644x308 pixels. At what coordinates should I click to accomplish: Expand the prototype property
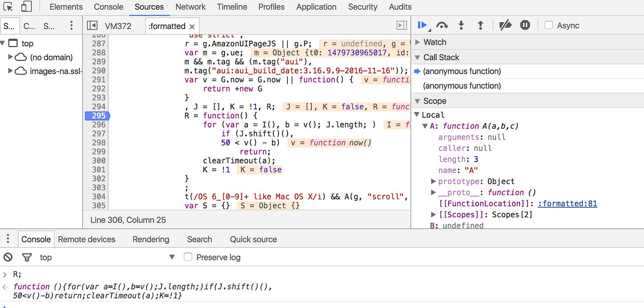pyautogui.click(x=433, y=181)
